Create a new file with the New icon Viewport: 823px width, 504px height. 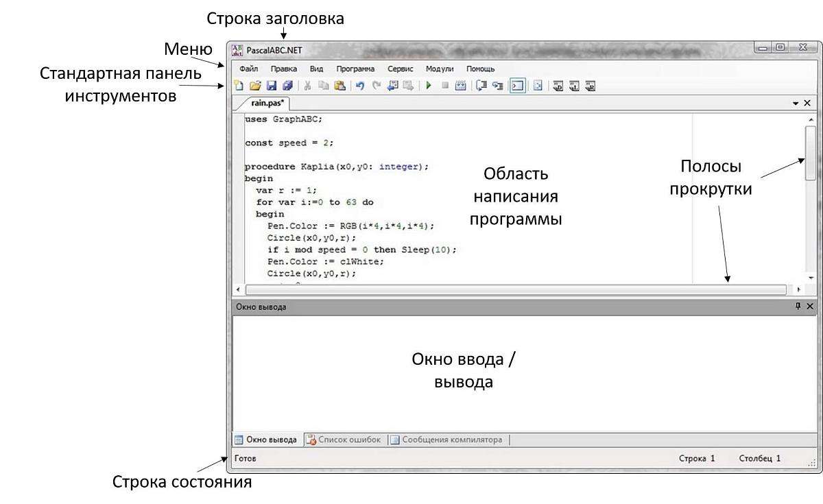pyautogui.click(x=239, y=86)
